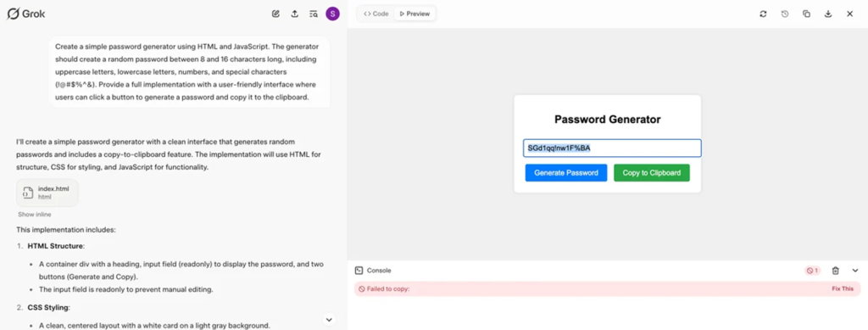Viewport: 868px width, 330px height.
Task: Open chat history search icon
Action: (314, 14)
